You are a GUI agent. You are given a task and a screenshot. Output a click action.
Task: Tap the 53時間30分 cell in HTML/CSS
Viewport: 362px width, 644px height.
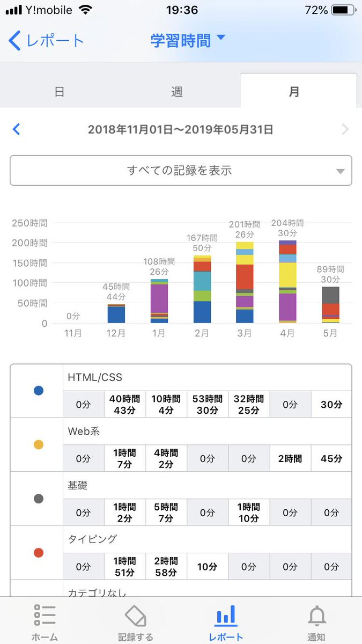pos(208,404)
